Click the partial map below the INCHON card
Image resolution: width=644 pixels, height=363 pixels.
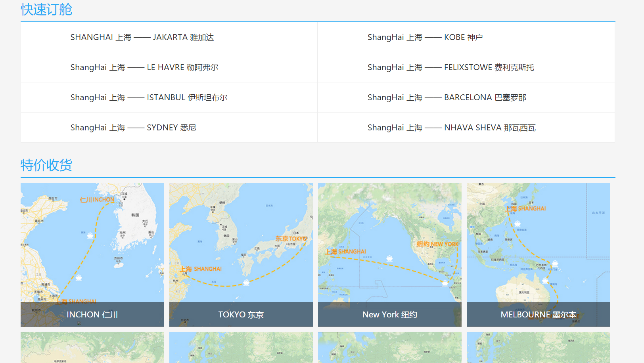click(x=92, y=348)
